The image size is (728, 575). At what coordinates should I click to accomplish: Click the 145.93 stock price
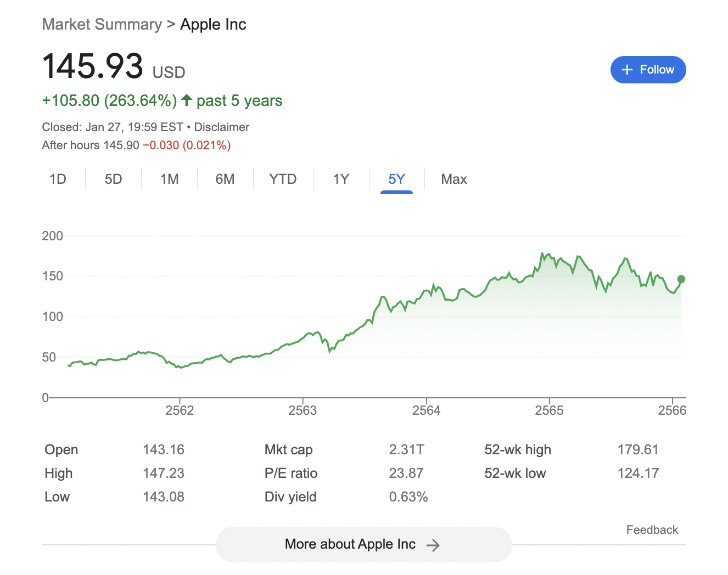point(93,66)
